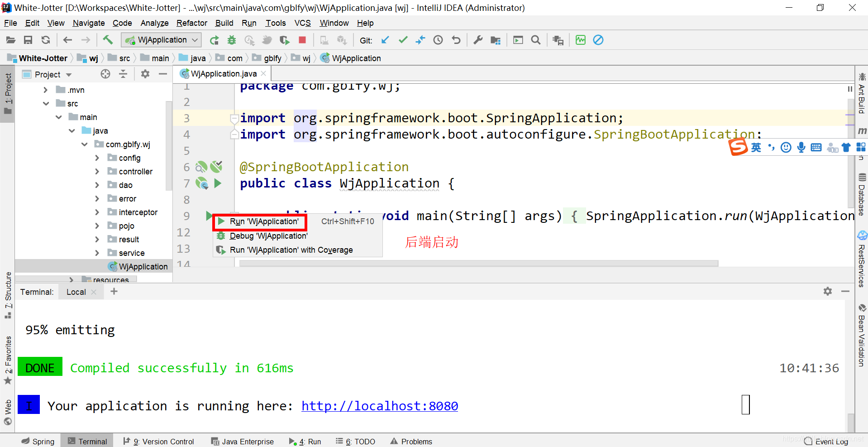
Task: Toggle Sogou input voice microphone icon
Action: pyautogui.click(x=801, y=147)
